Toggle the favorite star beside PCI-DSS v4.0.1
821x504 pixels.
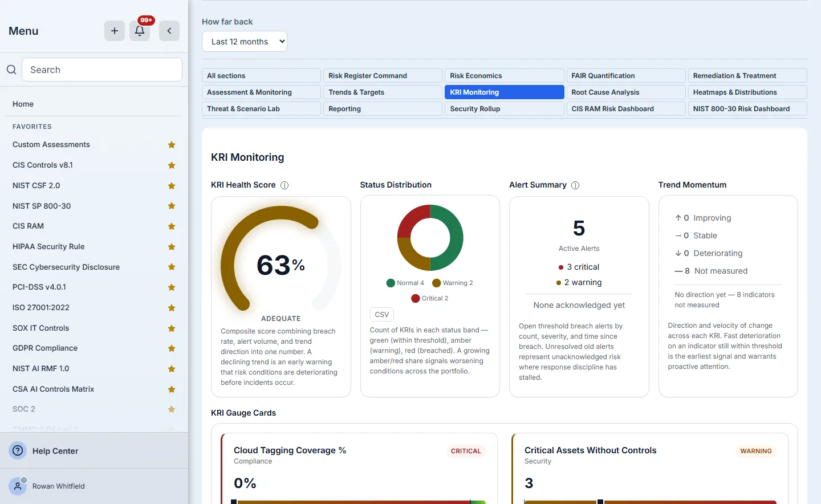tap(172, 287)
